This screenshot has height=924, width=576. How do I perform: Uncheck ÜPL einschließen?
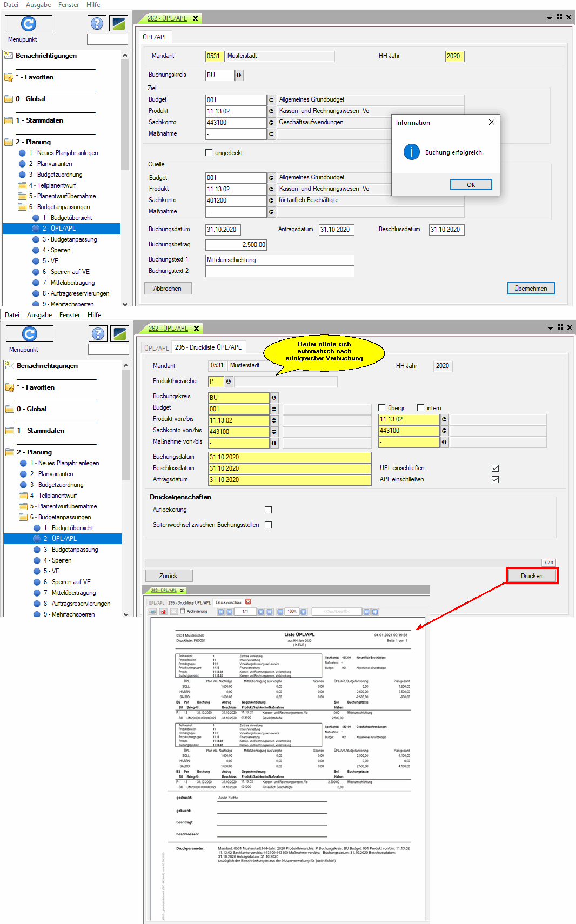tap(495, 468)
